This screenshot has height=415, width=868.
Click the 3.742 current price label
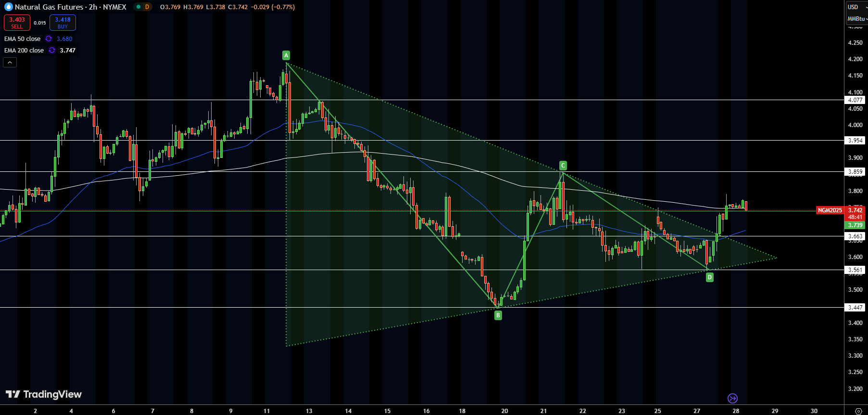point(855,210)
